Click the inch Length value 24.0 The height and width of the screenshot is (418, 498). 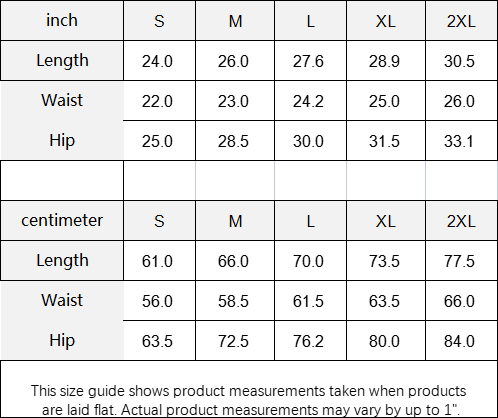click(x=159, y=61)
